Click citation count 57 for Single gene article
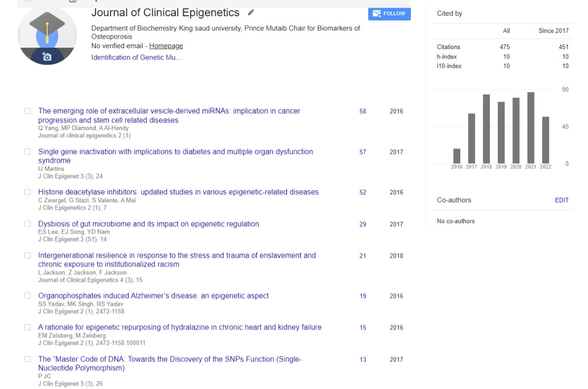 [363, 152]
